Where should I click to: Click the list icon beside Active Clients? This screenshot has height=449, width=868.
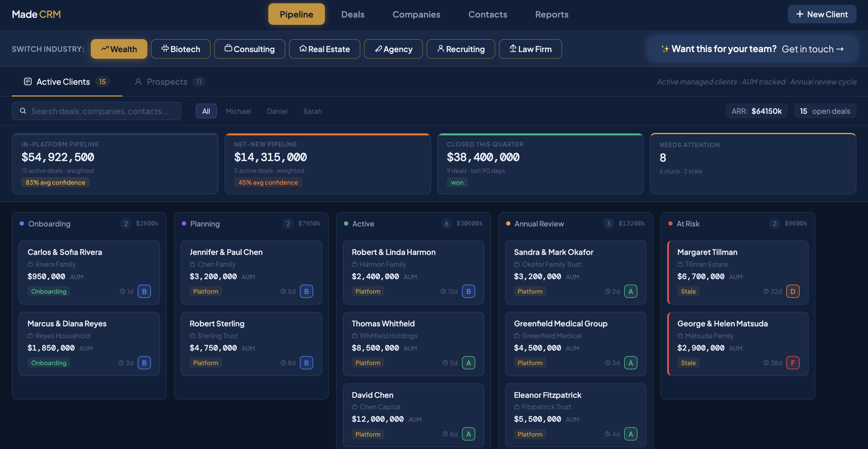coord(28,81)
